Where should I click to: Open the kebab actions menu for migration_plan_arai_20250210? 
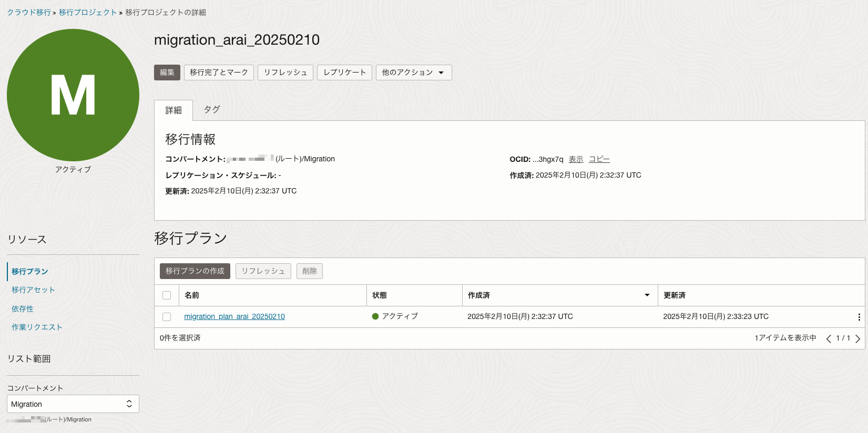pos(859,317)
